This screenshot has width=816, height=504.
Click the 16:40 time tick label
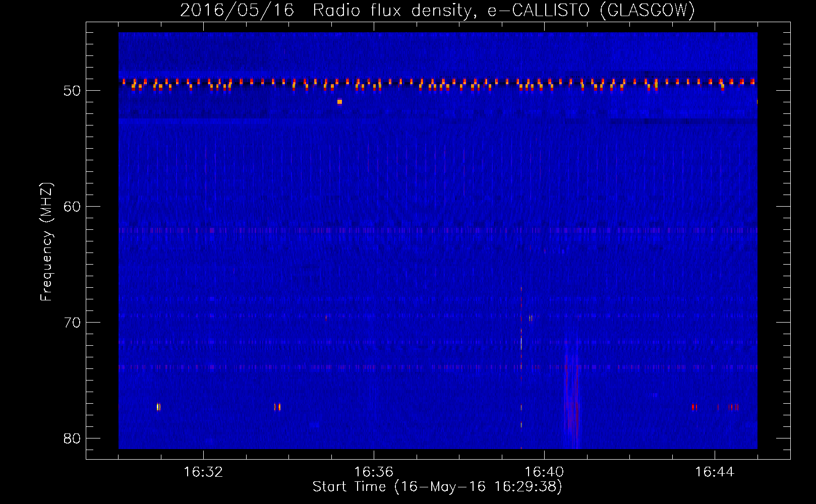[x=544, y=472]
